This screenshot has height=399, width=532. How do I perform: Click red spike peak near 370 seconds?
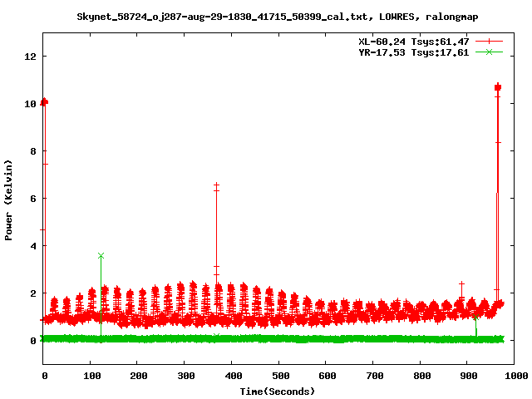pyautogui.click(x=216, y=185)
